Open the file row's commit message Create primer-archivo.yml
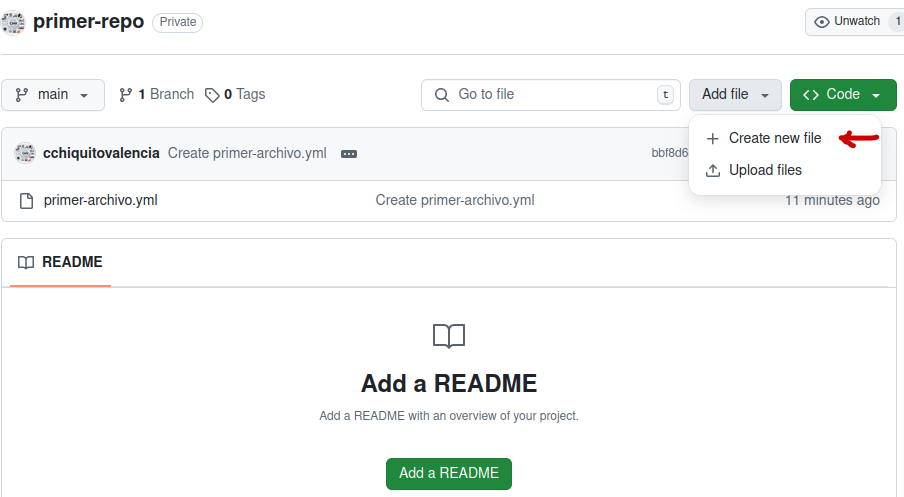Image resolution: width=904 pixels, height=497 pixels. (455, 200)
